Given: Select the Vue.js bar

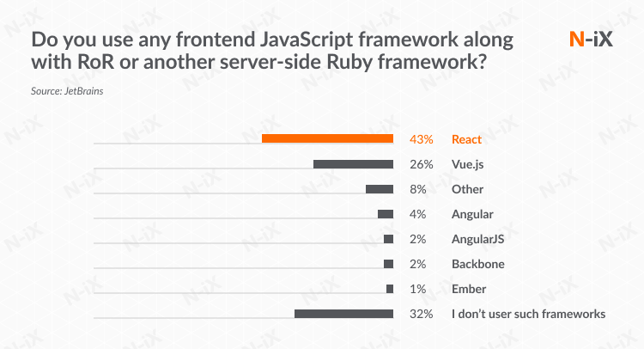Looking at the screenshot, I should click(353, 164).
